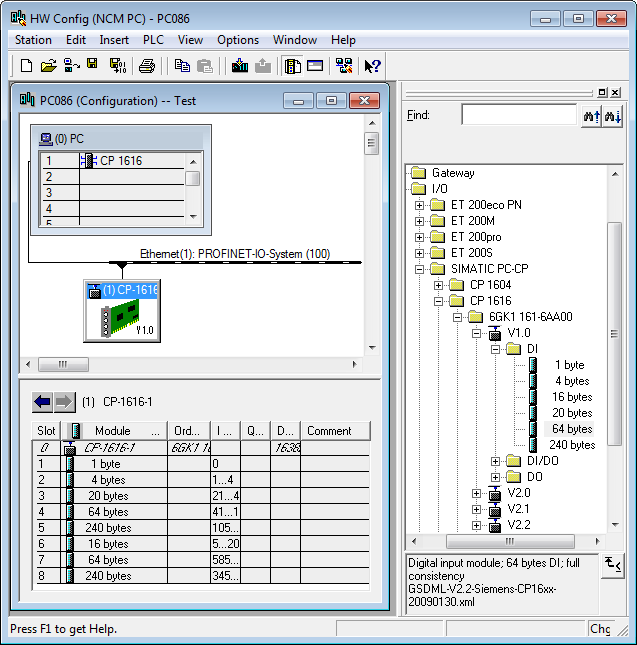Expand the ET 200M catalog folder
Image resolution: width=637 pixels, height=645 pixels.
[x=420, y=221]
